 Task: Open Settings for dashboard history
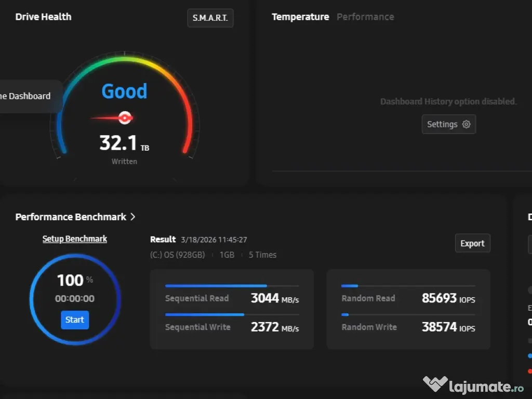(448, 125)
